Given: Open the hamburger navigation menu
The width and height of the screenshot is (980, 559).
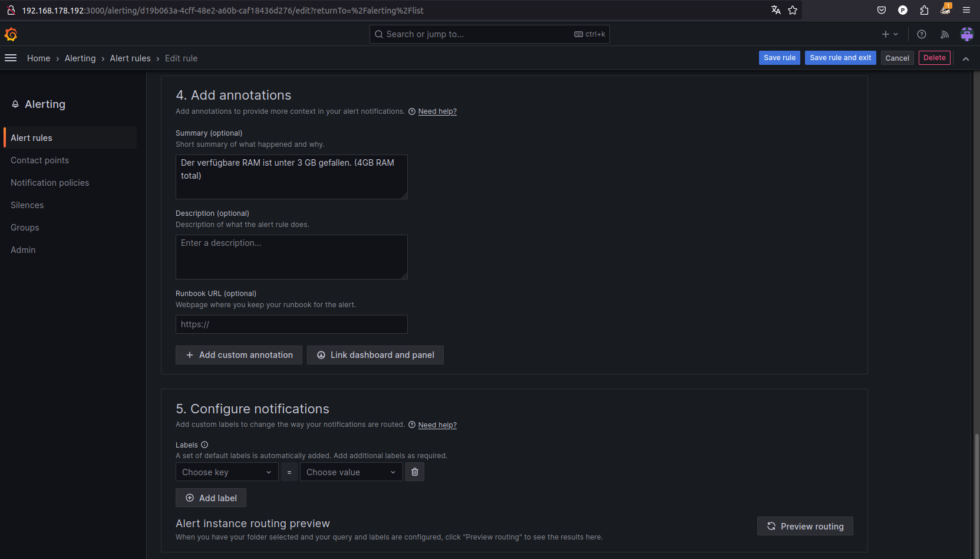Looking at the screenshot, I should point(11,58).
